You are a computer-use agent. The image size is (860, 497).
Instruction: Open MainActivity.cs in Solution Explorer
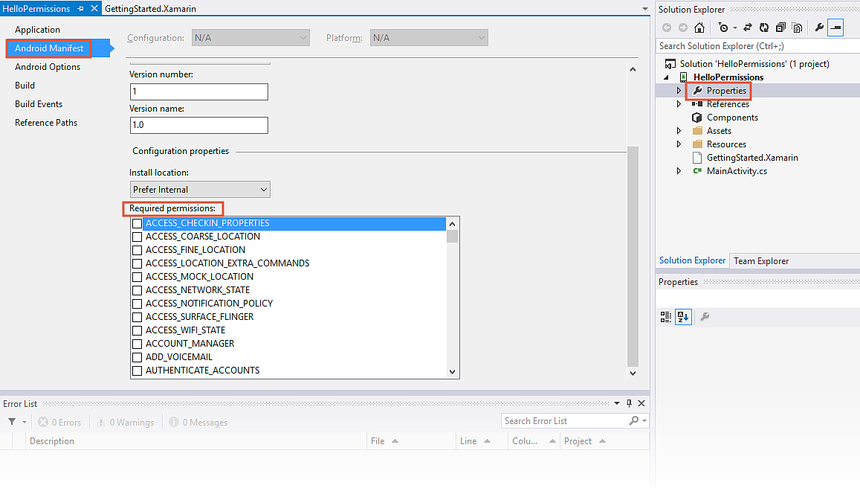tap(736, 171)
